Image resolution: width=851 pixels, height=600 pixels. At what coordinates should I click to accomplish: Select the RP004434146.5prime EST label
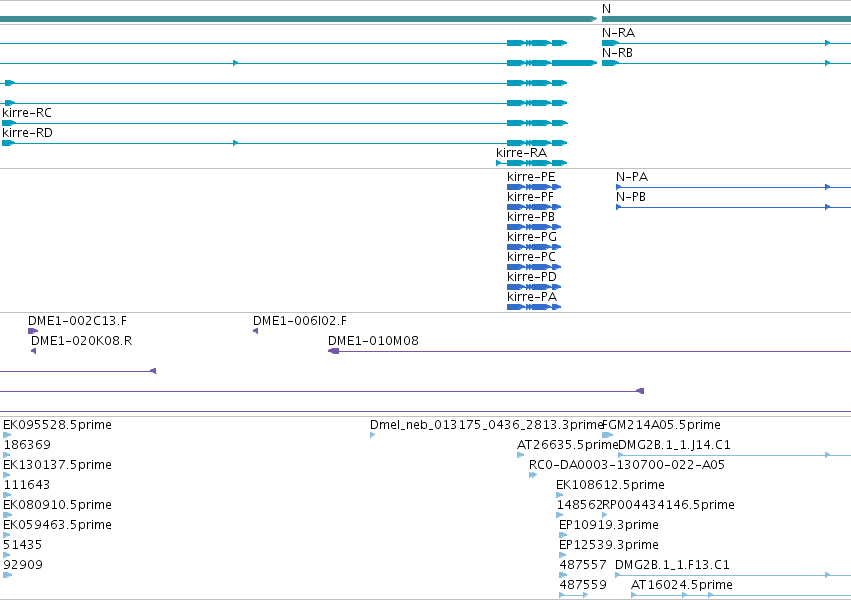point(669,505)
